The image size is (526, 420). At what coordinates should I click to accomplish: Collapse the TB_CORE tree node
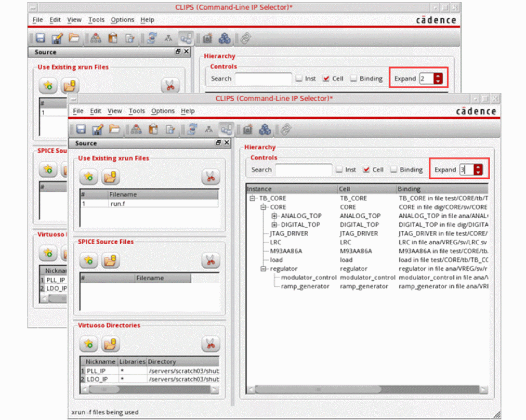tap(252, 198)
